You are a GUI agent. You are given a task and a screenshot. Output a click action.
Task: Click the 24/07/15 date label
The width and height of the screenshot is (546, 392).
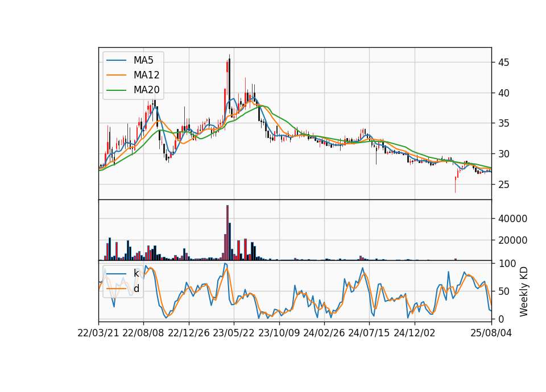pos(369,333)
